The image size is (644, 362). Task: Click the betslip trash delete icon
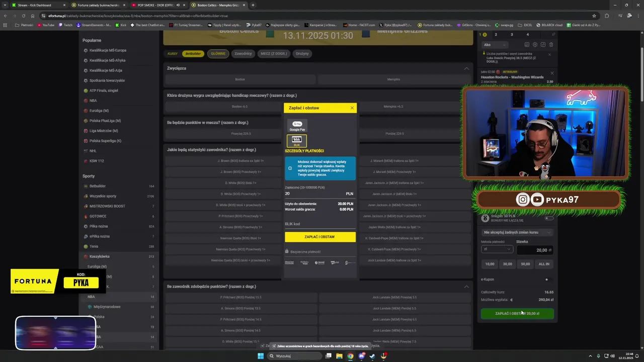pyautogui.click(x=551, y=45)
